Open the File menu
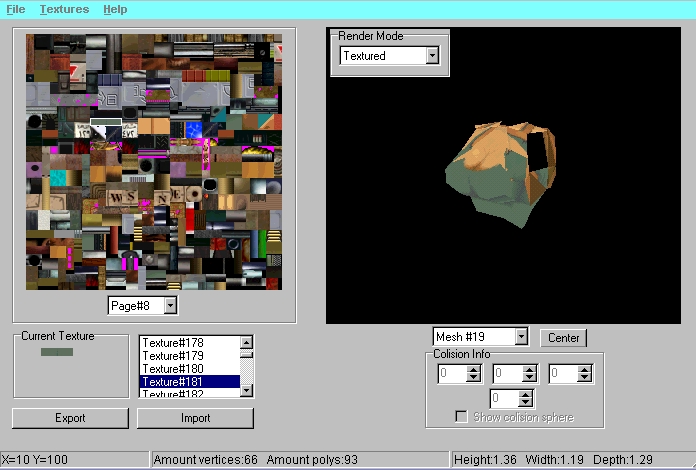 click(16, 9)
